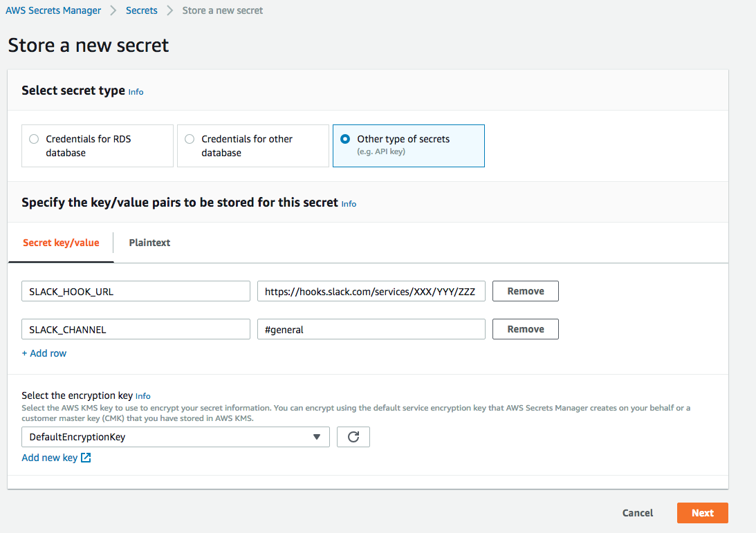The image size is (756, 533).
Task: Refresh the encryption key list
Action: (353, 436)
